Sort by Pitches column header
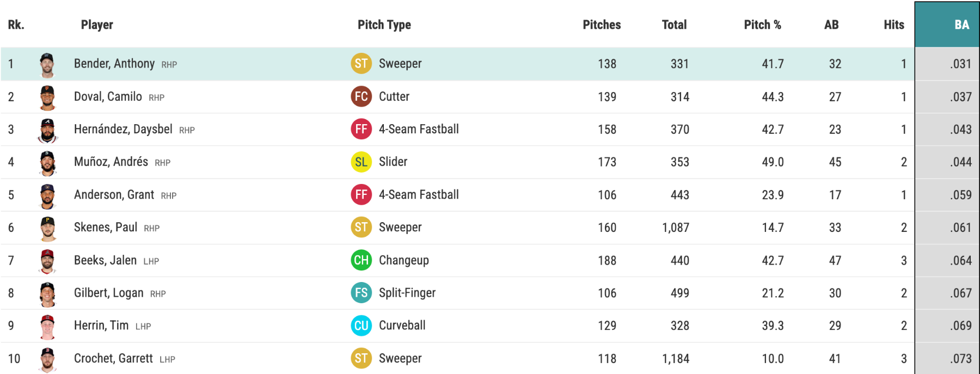Image resolution: width=980 pixels, height=374 pixels. pos(602,24)
